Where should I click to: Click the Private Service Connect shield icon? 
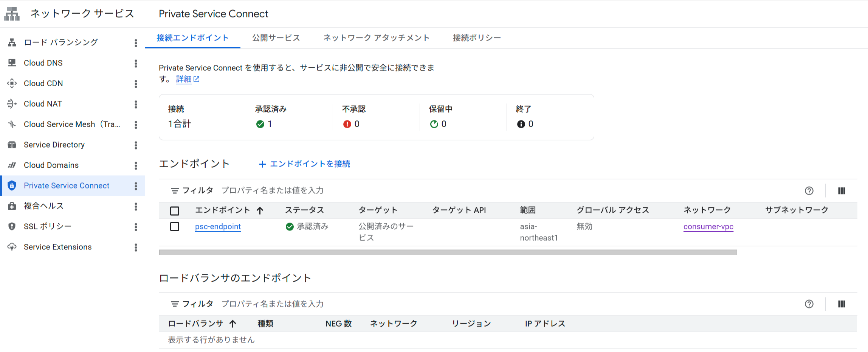(12, 185)
